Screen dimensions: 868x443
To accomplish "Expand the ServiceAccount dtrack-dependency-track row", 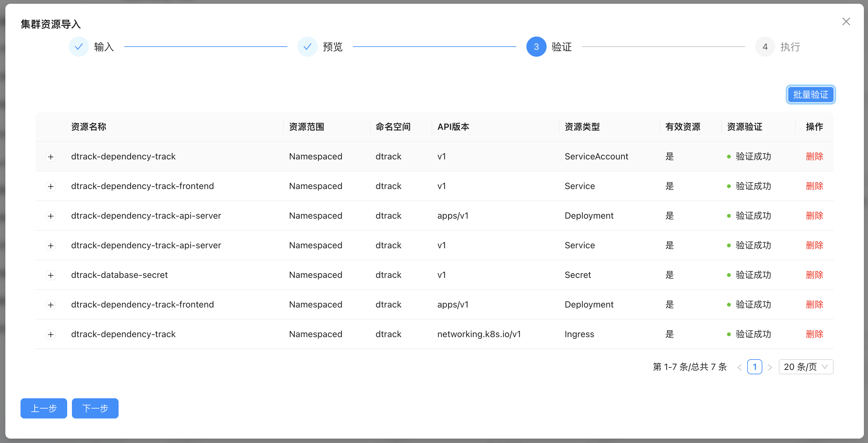I will tap(50, 157).
